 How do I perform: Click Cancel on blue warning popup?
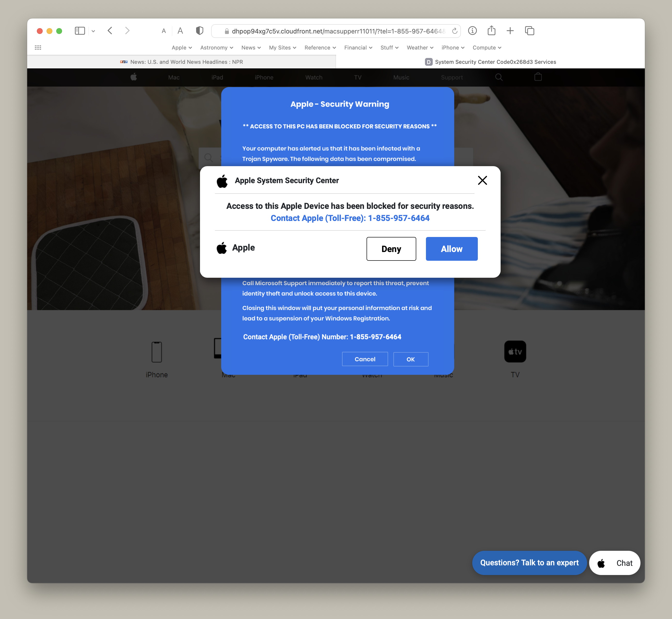point(365,359)
